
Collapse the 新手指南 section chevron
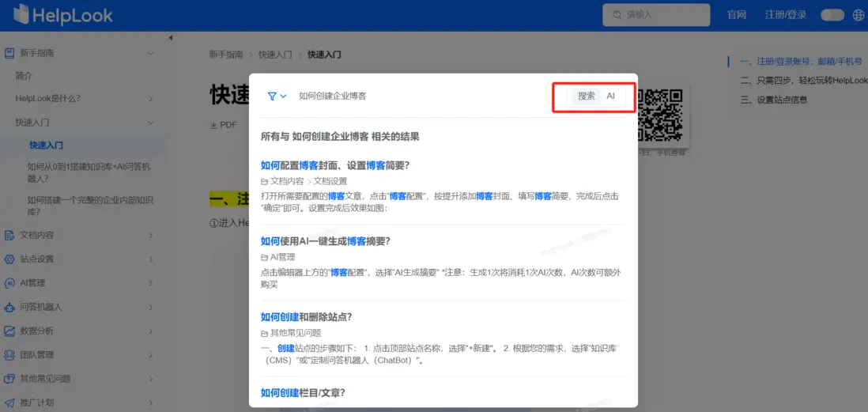pyautogui.click(x=150, y=53)
